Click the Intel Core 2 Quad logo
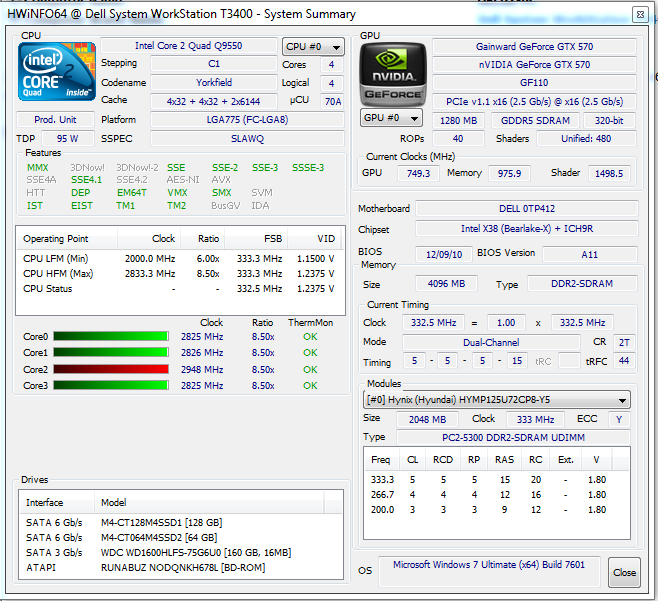Image resolution: width=658 pixels, height=601 pixels. click(x=57, y=71)
